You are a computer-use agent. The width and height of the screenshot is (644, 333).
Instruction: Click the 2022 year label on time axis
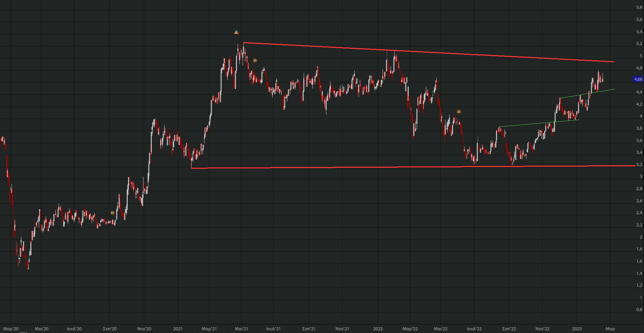click(x=378, y=328)
